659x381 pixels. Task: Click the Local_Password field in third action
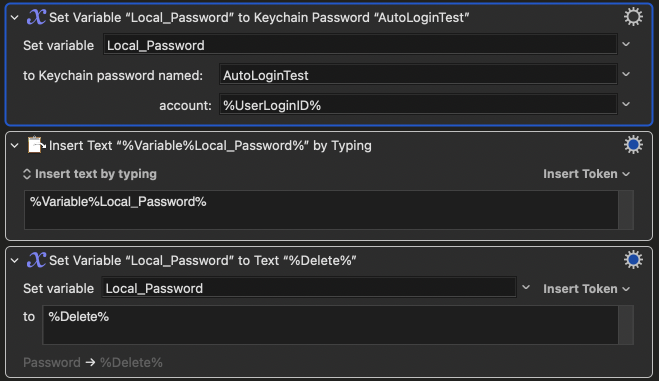tap(309, 288)
